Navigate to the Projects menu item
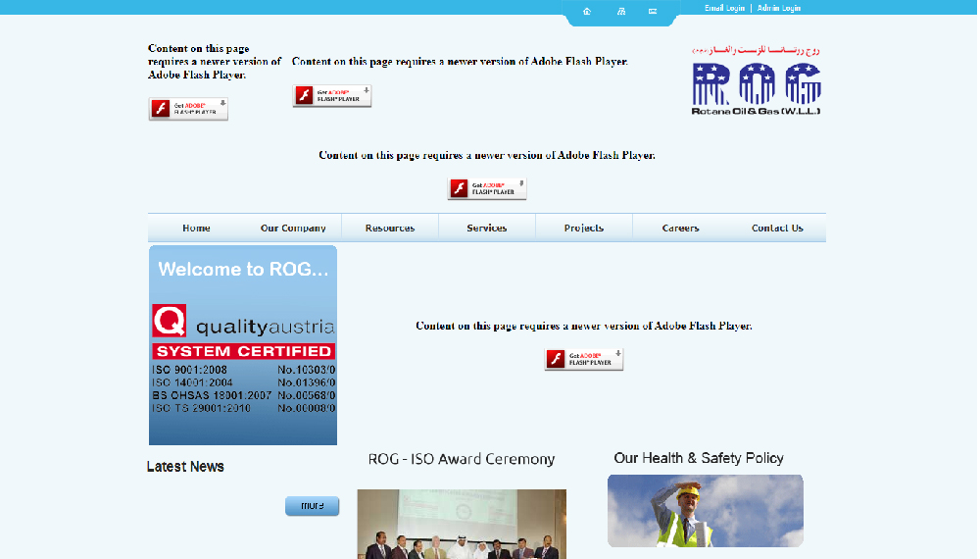The image size is (980, 559). coord(584,229)
